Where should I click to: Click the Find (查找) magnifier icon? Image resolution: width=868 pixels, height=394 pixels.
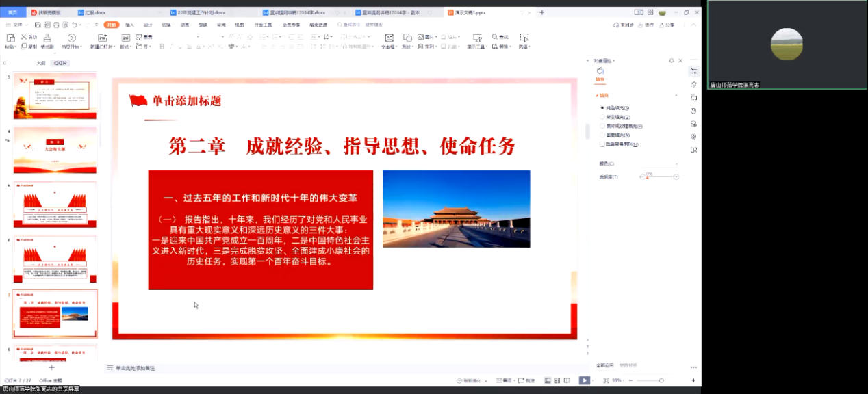[494, 37]
